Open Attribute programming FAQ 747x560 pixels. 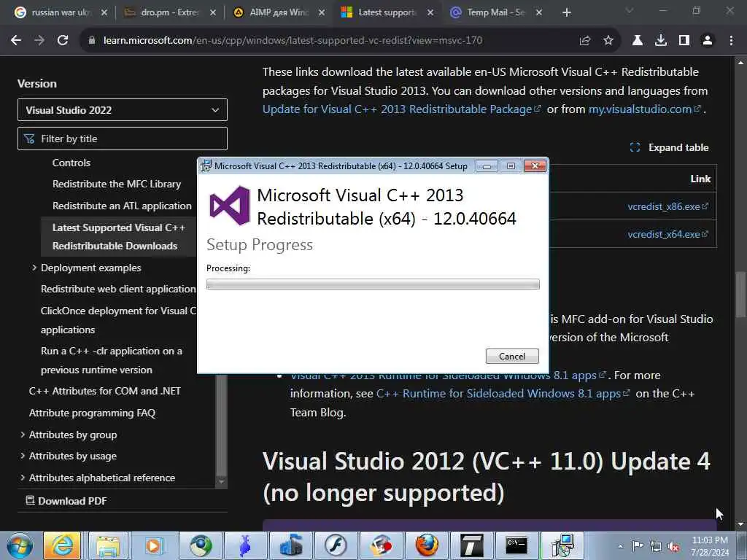point(92,413)
